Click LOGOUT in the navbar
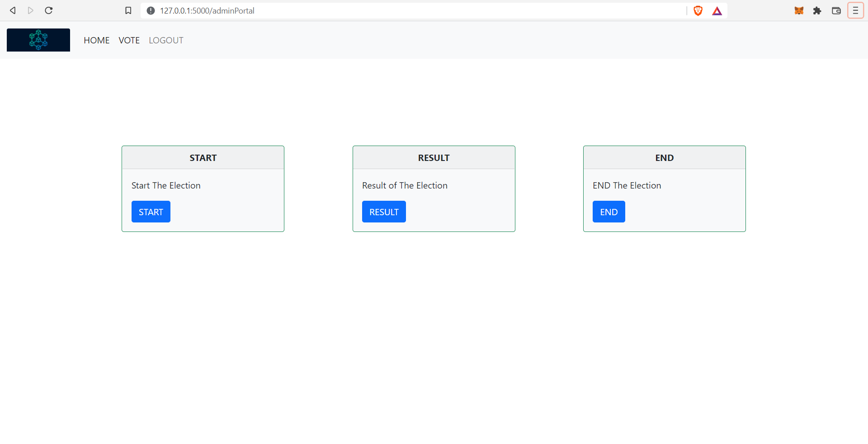 tap(166, 40)
